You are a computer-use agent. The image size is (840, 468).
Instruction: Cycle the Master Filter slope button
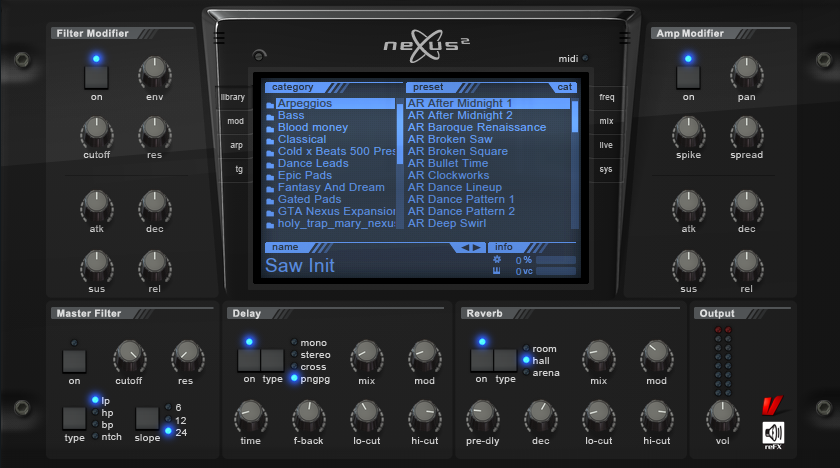pos(146,417)
